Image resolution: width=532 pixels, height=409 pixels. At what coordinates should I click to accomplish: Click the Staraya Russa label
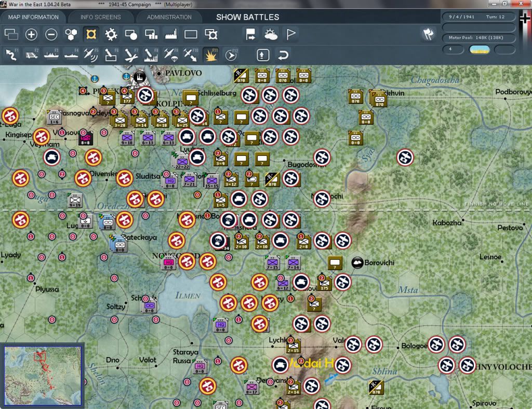[x=185, y=356]
